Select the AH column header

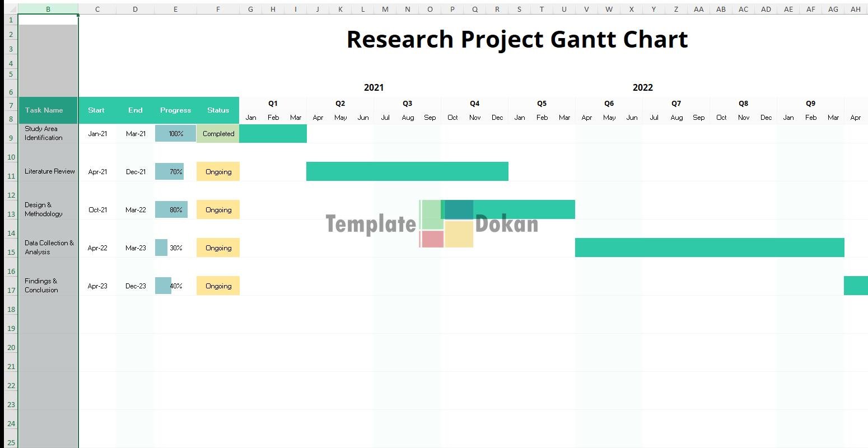coord(855,9)
